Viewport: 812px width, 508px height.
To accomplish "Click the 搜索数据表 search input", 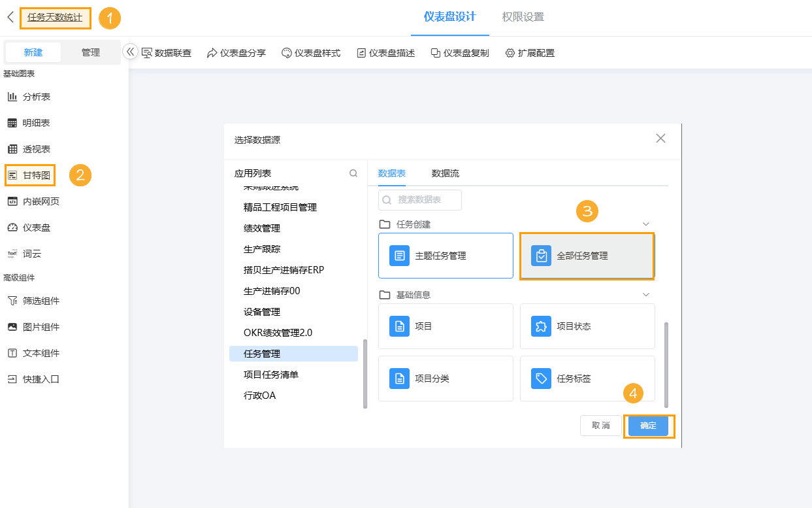I will point(420,200).
